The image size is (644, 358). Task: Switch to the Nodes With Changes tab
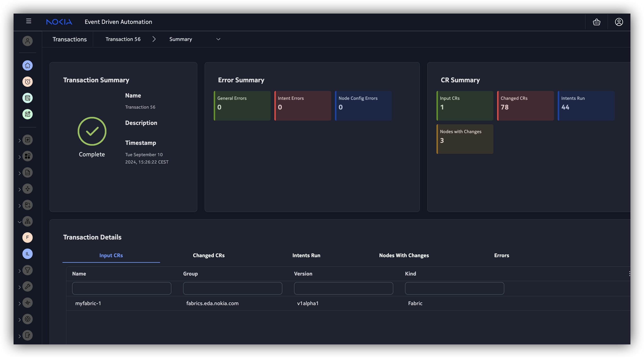click(404, 256)
